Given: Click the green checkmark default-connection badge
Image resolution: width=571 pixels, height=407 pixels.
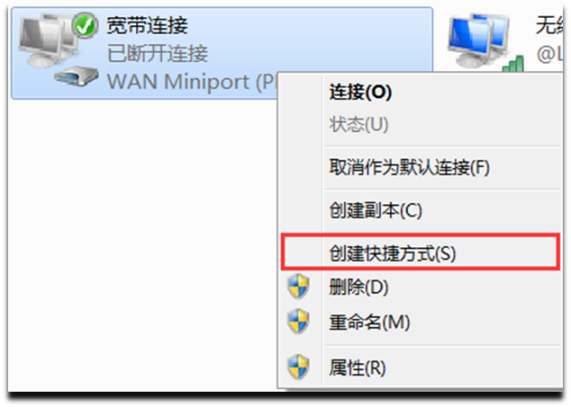Looking at the screenshot, I should pyautogui.click(x=85, y=25).
